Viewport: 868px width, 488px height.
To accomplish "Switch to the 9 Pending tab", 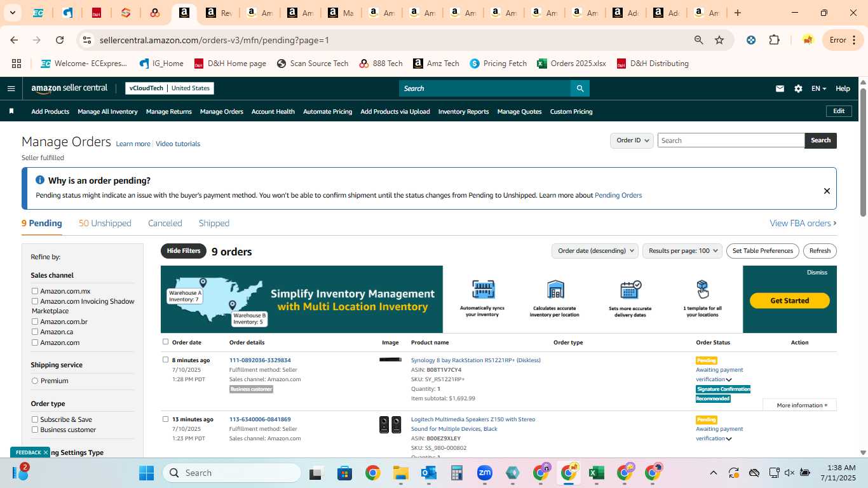I will [42, 223].
